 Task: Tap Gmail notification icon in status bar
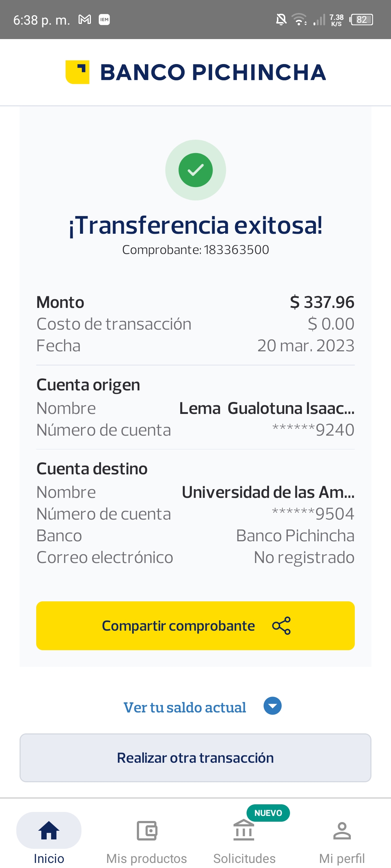85,20
